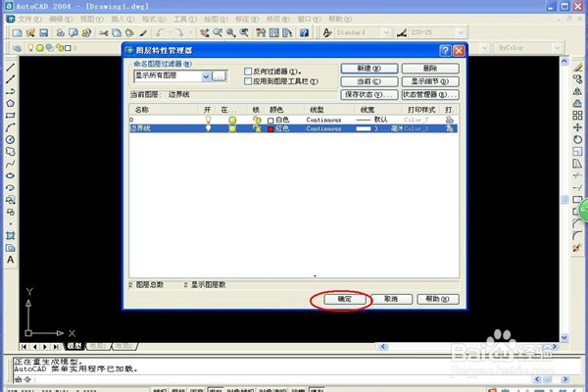The width and height of the screenshot is (588, 392).
Task: Select the Array tool in modify toolbar
Action: 577,116
